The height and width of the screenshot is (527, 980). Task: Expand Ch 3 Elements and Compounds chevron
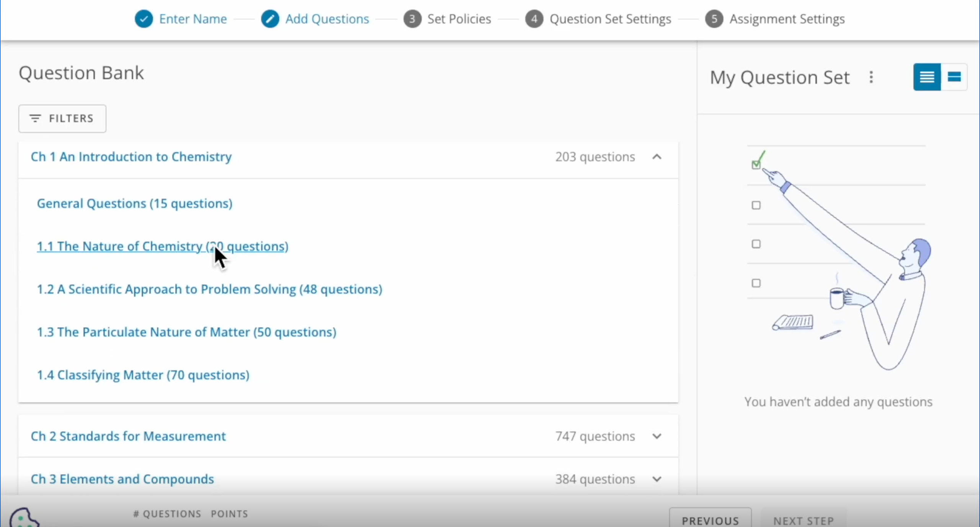657,479
